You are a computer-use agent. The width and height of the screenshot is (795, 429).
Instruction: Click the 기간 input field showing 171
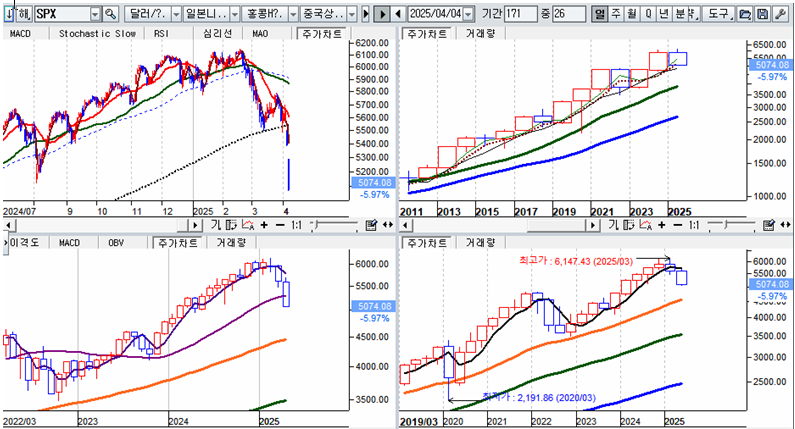[x=520, y=14]
